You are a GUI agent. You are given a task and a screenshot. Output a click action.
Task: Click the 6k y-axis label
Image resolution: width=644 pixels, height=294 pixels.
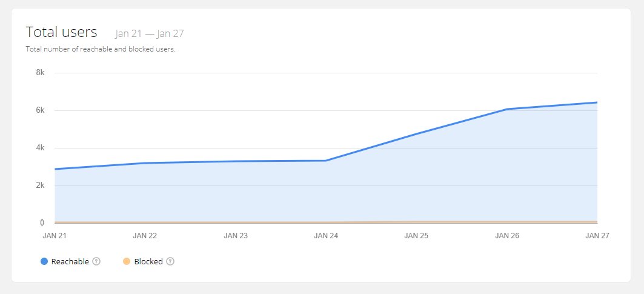point(41,110)
